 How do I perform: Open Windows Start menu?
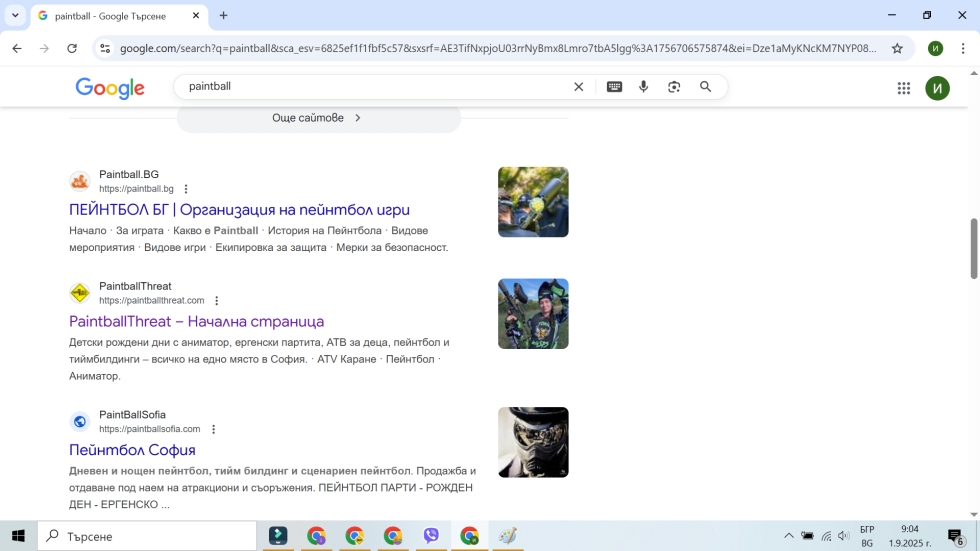[x=18, y=536]
